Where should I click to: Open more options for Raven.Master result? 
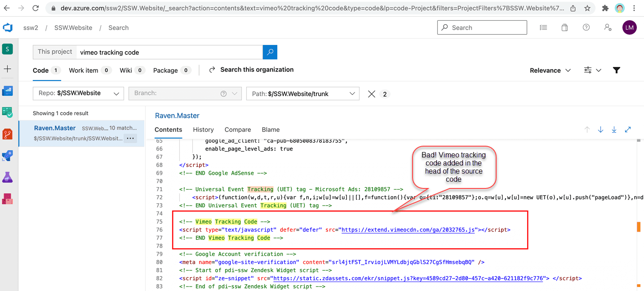point(130,139)
